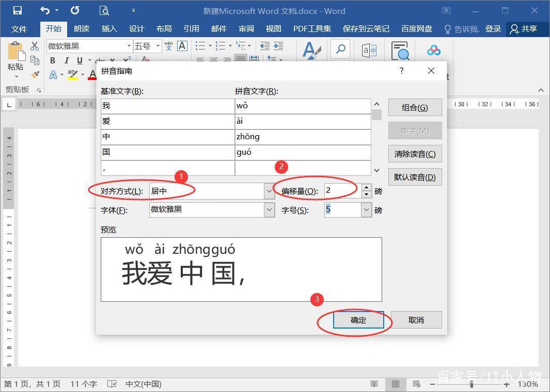Collapse the ribbon with the chevron
Viewport: 550px width, 392px height.
pos(541,90)
